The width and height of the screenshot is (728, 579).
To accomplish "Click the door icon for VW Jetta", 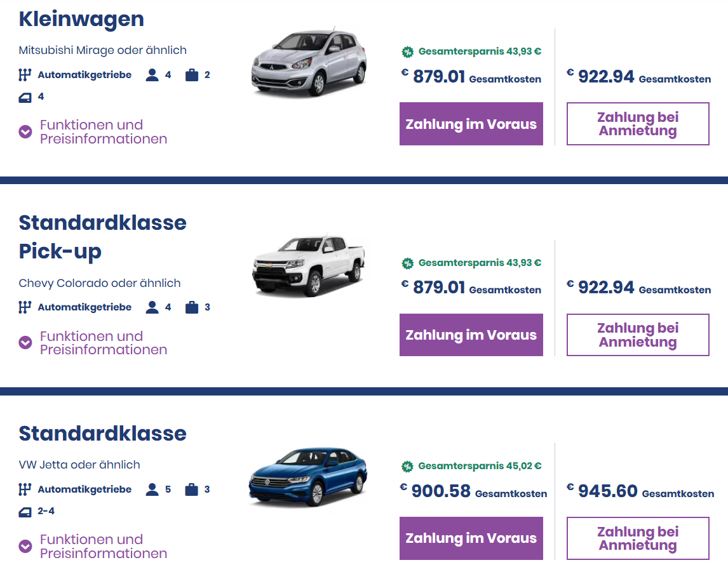I will point(25,512).
